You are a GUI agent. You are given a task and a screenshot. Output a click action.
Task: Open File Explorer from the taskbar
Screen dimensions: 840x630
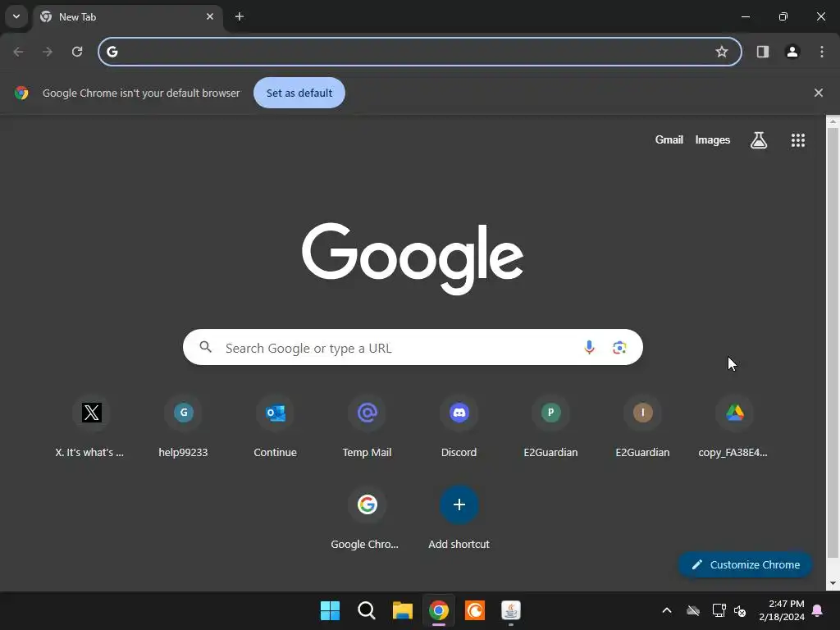click(402, 610)
